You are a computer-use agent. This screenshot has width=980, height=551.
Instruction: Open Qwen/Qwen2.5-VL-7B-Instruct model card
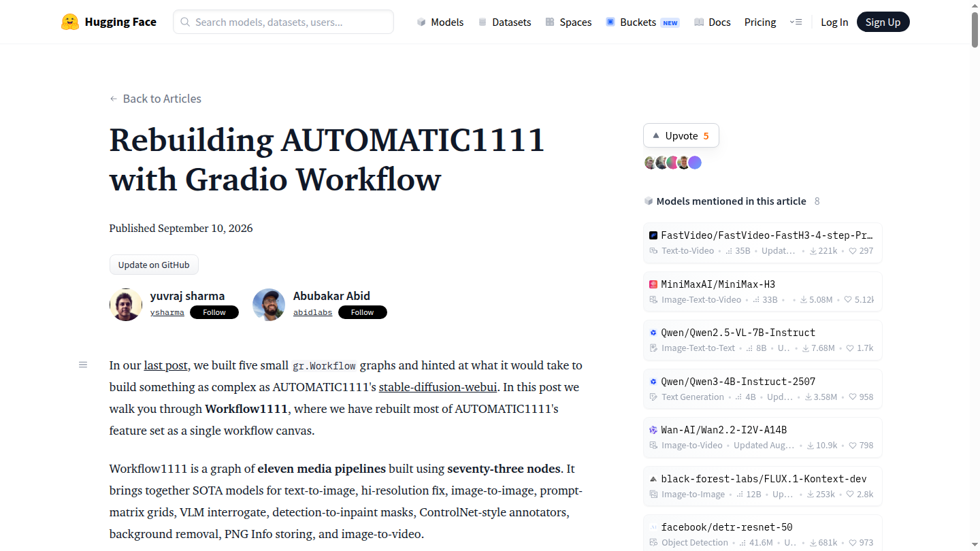click(x=762, y=339)
